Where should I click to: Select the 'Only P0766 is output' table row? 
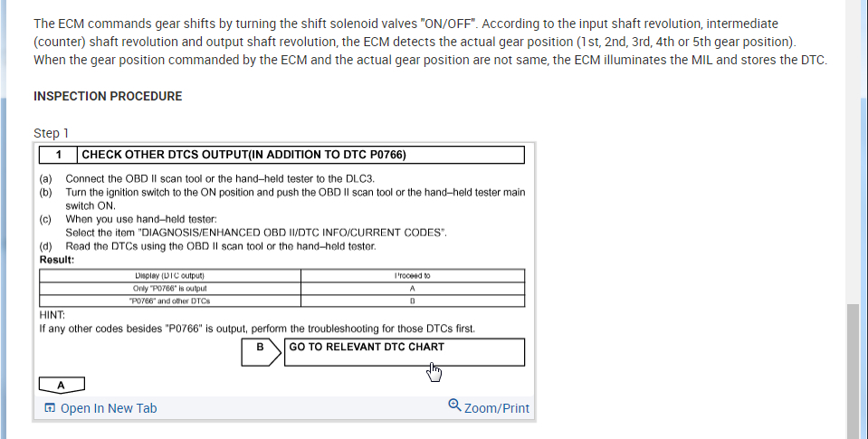[169, 288]
